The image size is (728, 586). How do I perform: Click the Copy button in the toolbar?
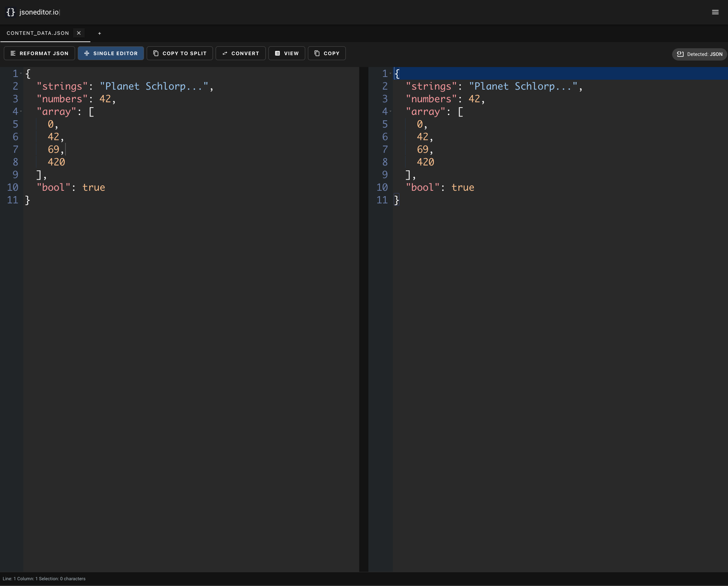[x=327, y=53]
